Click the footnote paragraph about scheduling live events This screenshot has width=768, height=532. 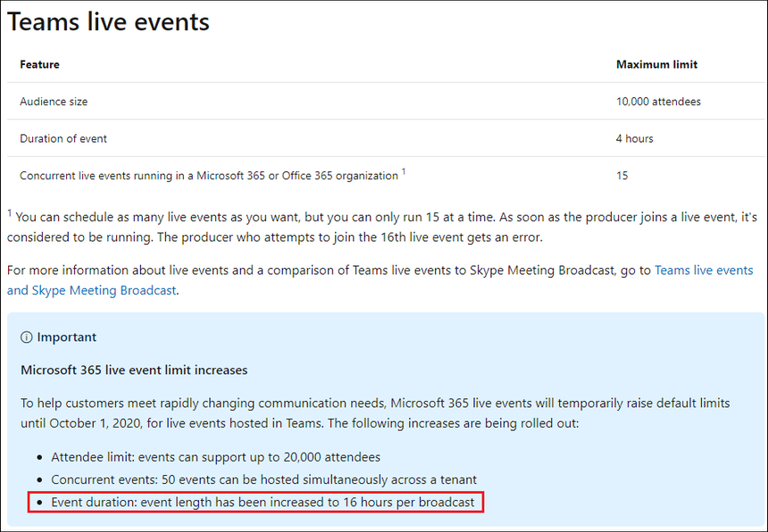(381, 227)
